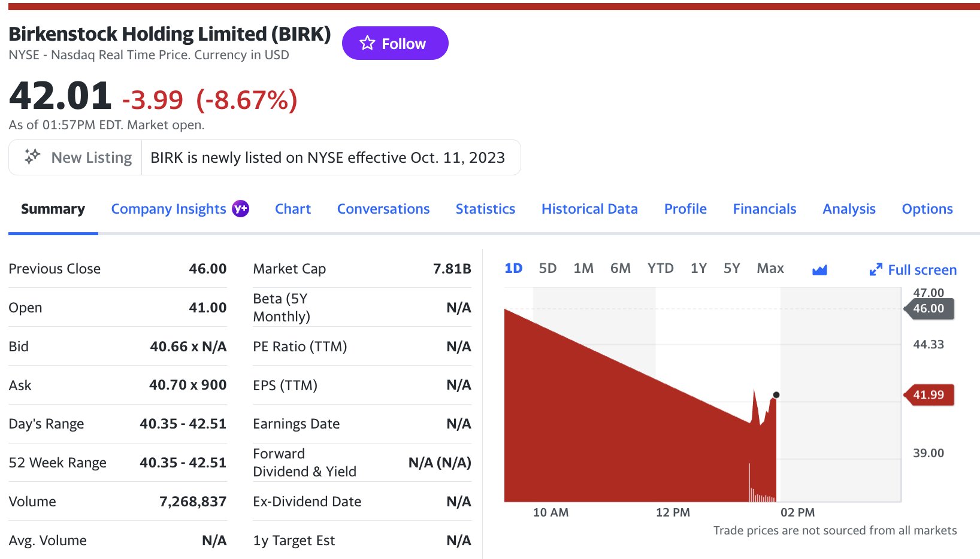Screen dimensions: 980x559
Task: Click the 44.33 chart axis label
Action: pyautogui.click(x=928, y=345)
